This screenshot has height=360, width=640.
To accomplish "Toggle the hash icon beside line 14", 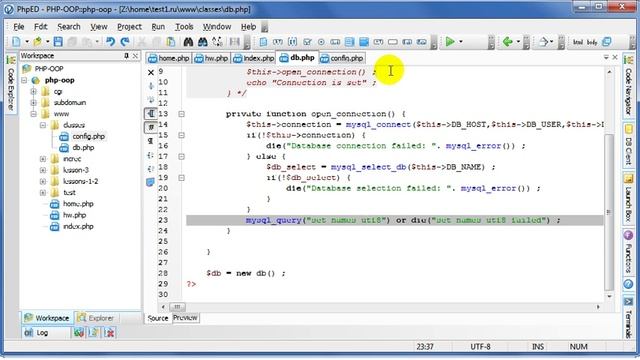I will pos(151,127).
